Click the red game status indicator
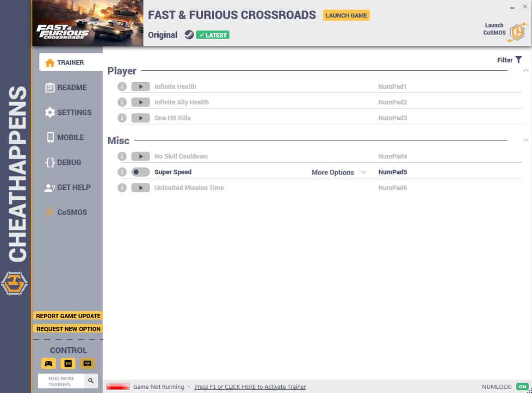 118,387
